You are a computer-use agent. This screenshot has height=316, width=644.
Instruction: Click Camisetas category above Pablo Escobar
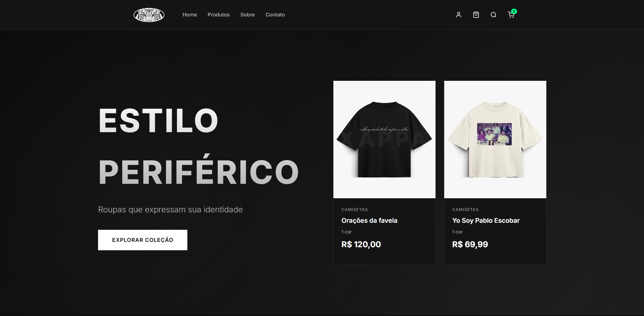click(x=465, y=209)
